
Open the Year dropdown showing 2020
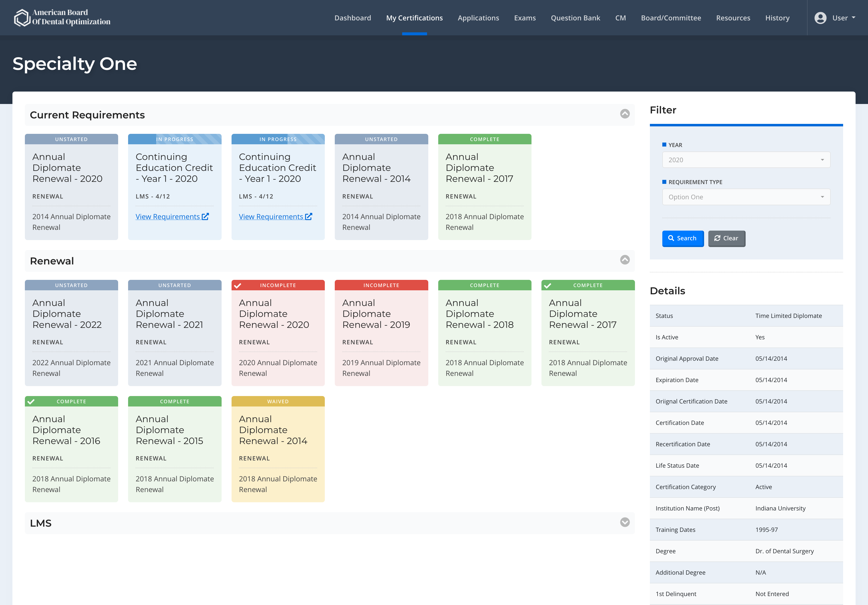(x=746, y=160)
